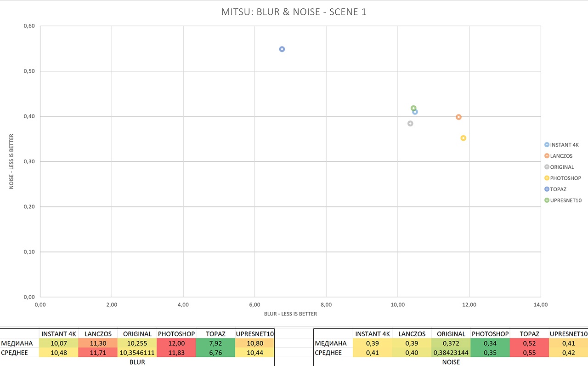This screenshot has width=588, height=366.
Task: Click the NOISE caption below the right table
Action: coord(451,362)
